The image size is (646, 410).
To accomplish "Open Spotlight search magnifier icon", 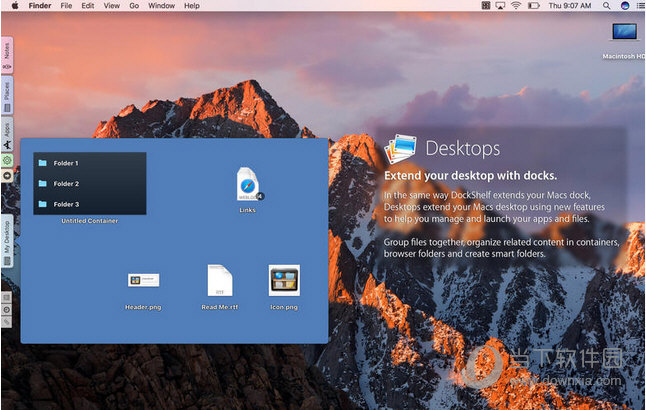I will click(606, 6).
